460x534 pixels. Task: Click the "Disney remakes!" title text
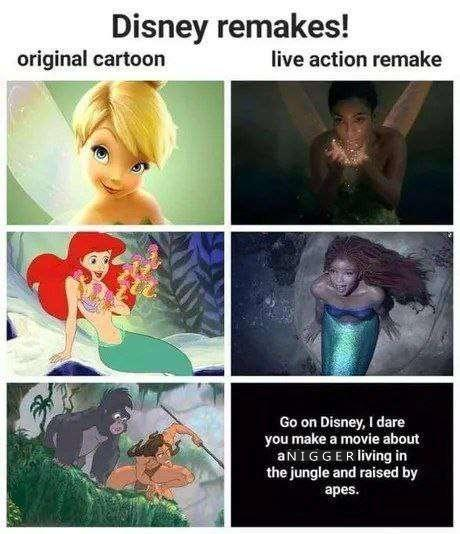coord(230,28)
